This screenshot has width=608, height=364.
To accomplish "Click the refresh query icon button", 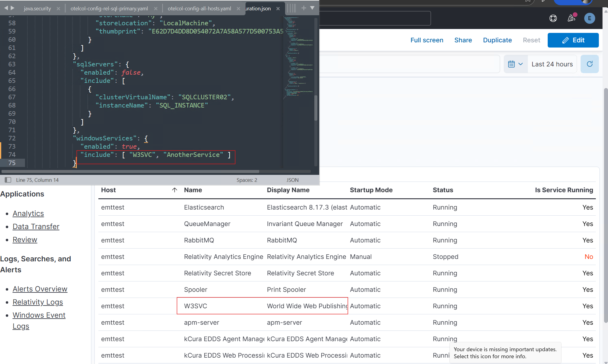I will (589, 64).
